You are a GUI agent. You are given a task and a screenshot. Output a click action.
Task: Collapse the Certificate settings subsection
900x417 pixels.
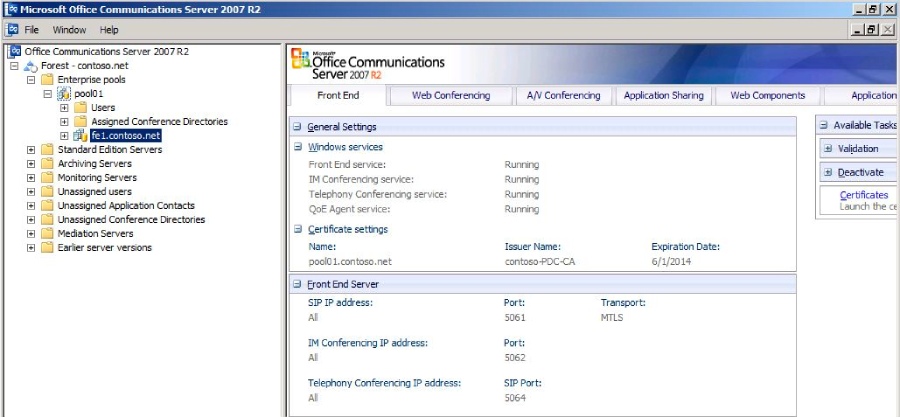coord(297,229)
